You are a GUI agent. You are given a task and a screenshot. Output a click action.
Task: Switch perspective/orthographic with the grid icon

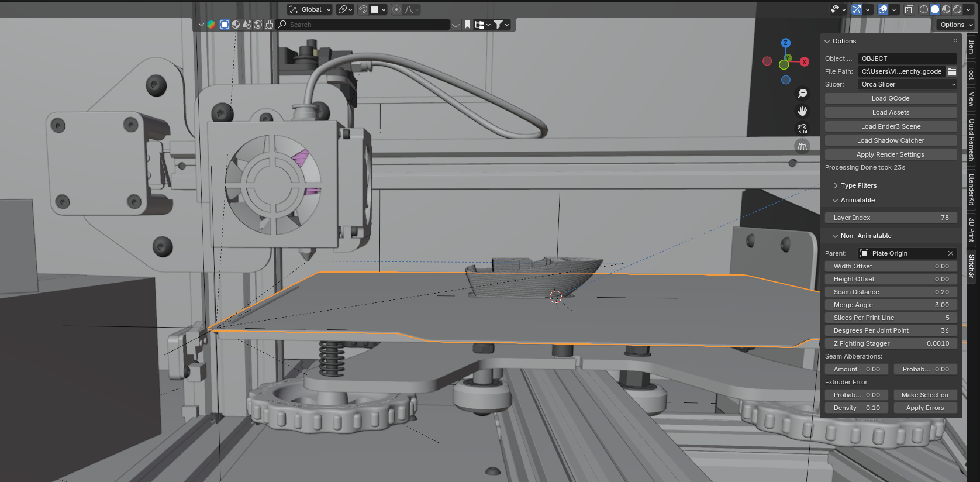(802, 146)
